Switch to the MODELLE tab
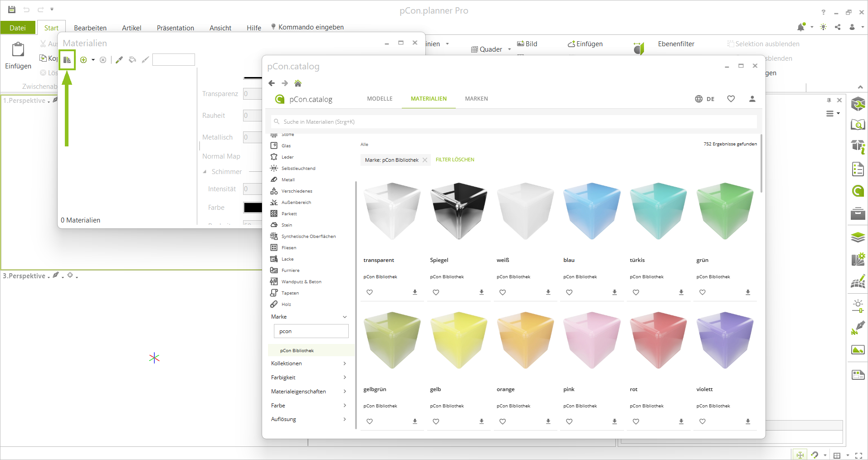The image size is (868, 460). [x=380, y=99]
